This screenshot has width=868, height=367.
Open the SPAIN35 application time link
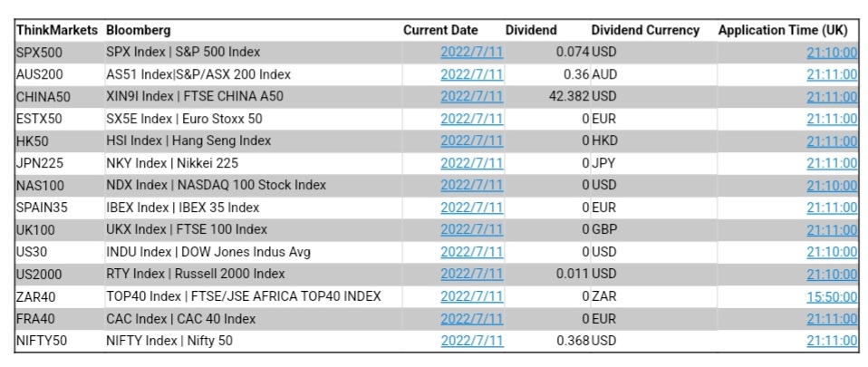(x=832, y=208)
